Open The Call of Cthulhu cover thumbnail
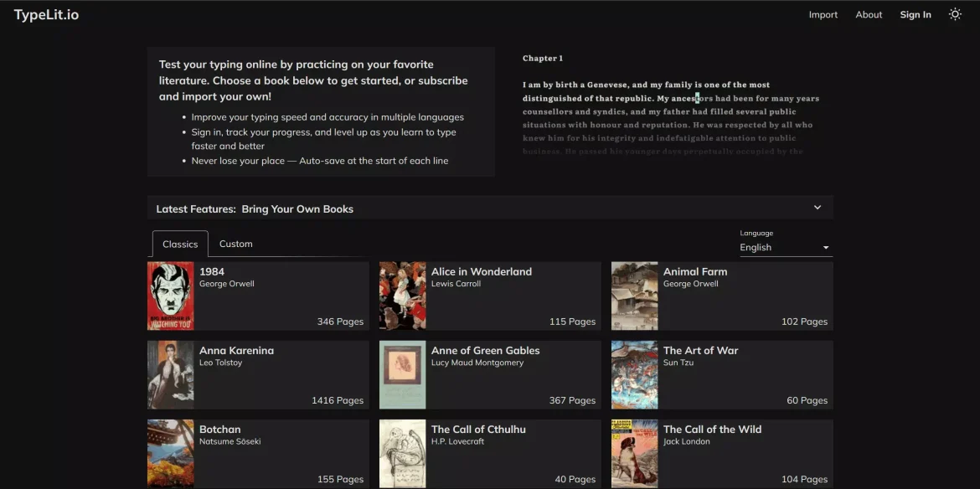Screen dimensions: 980x489 [x=403, y=453]
